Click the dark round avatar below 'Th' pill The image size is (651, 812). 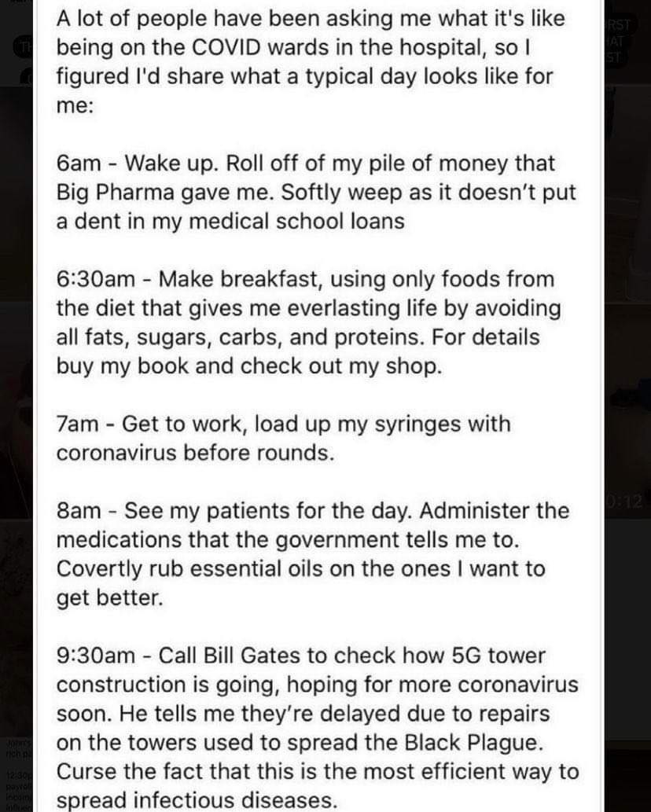[27, 78]
